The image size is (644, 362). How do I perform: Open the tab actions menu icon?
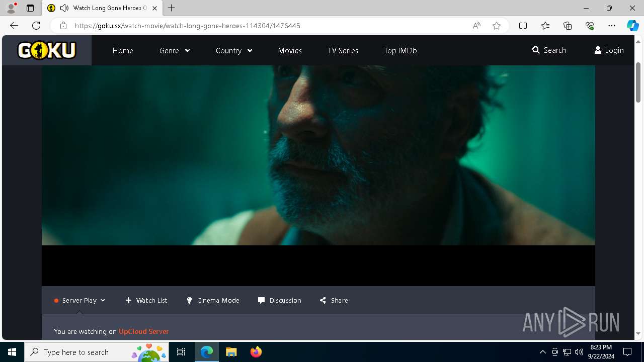(x=30, y=8)
